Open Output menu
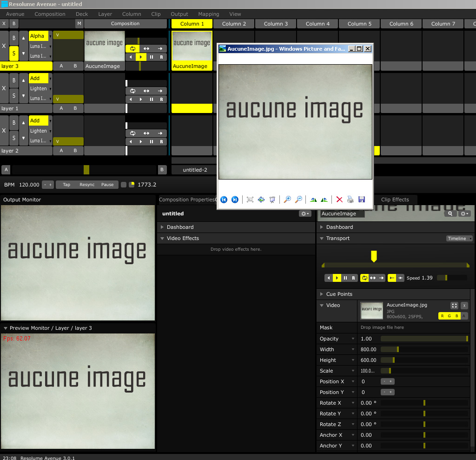This screenshot has width=476, height=460. (x=179, y=14)
